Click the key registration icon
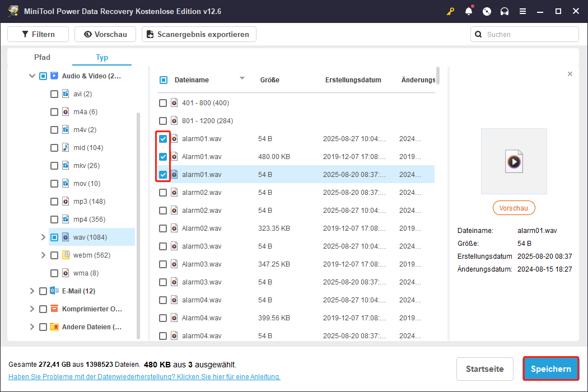588x392 pixels. coord(450,11)
